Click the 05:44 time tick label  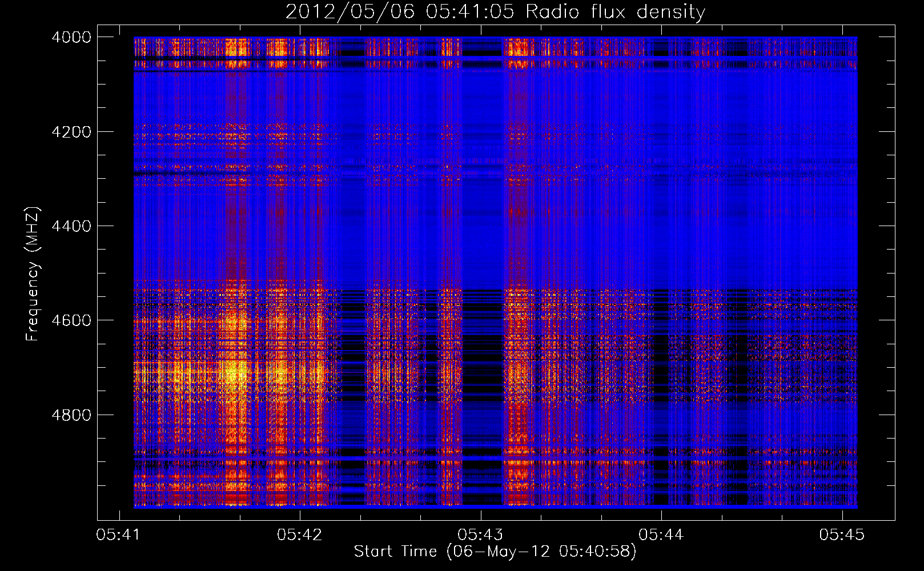coord(661,534)
